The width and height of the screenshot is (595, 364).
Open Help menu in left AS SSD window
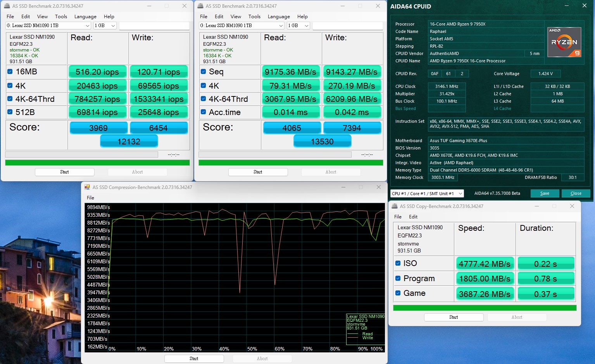click(x=109, y=16)
